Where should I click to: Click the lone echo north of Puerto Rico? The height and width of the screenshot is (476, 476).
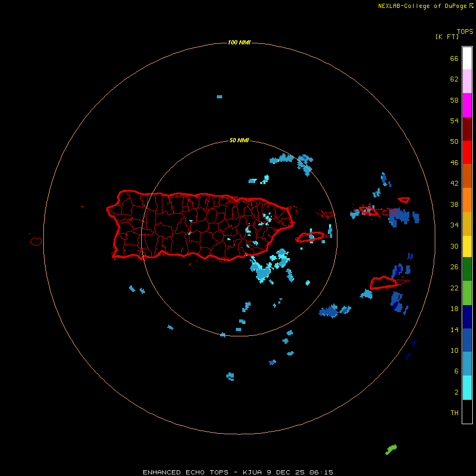click(219, 97)
